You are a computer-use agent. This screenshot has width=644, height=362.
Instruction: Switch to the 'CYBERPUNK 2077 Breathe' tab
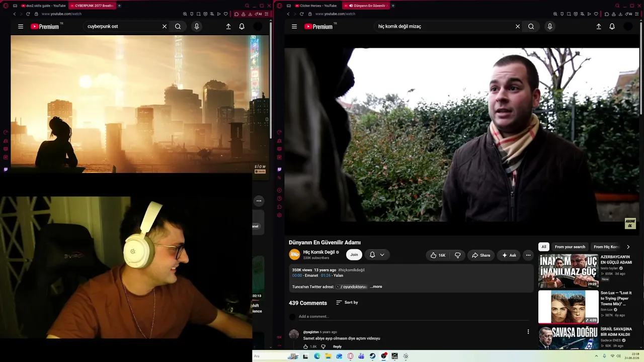point(92,6)
